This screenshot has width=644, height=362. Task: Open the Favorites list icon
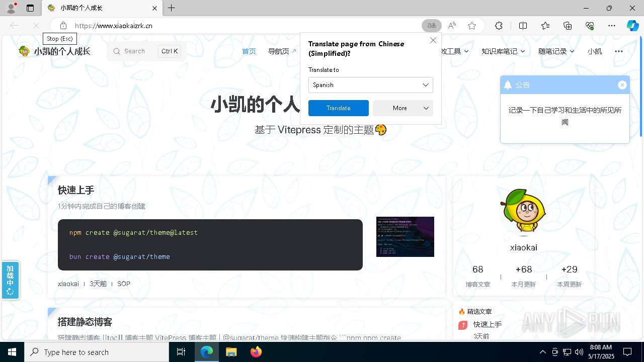(x=545, y=26)
